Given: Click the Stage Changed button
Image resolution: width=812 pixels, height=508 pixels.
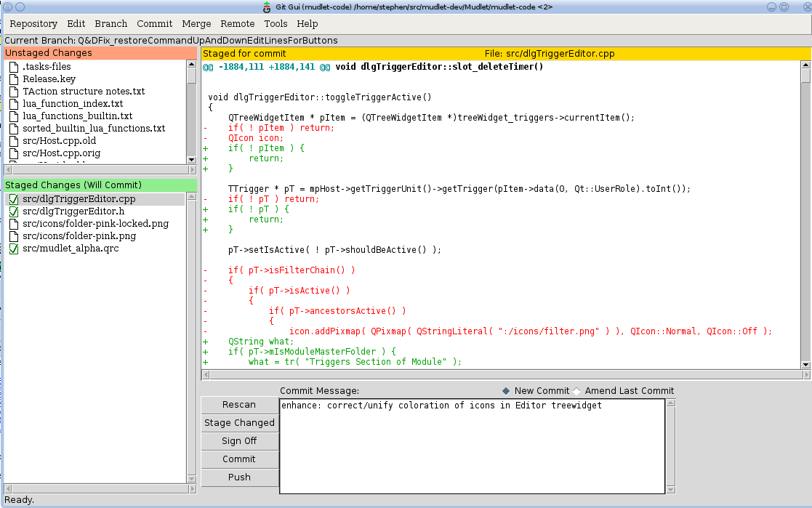Looking at the screenshot, I should (x=240, y=423).
